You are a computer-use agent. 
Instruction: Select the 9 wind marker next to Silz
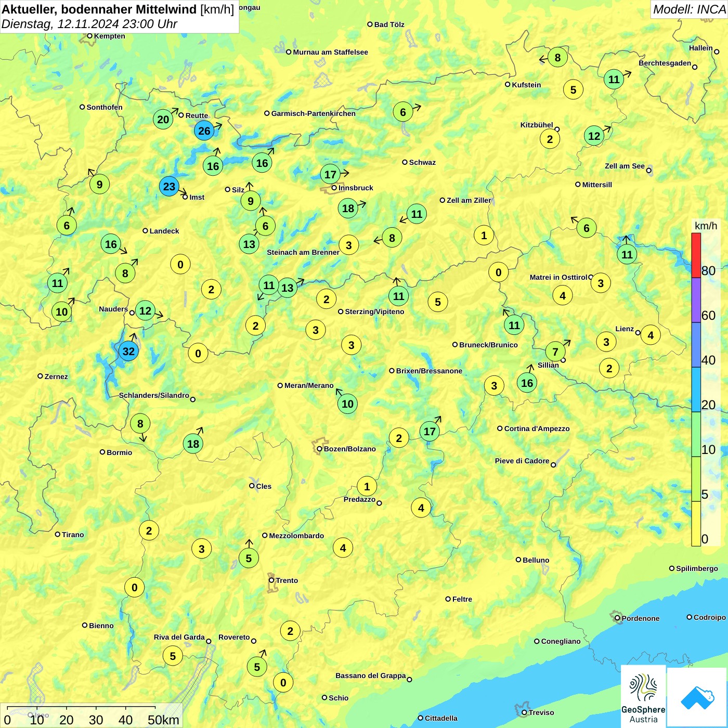tap(251, 201)
